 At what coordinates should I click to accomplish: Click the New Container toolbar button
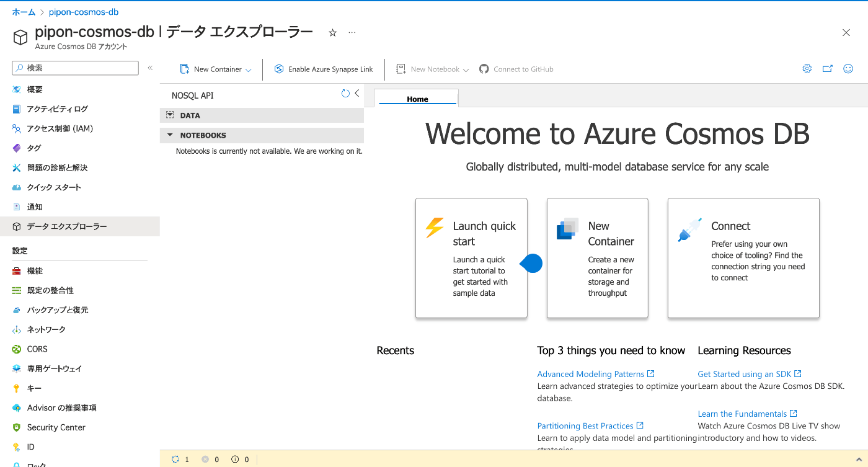coord(211,69)
